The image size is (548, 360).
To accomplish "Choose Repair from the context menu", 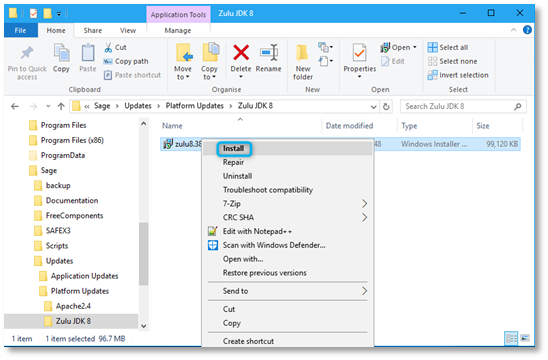I will (288, 162).
